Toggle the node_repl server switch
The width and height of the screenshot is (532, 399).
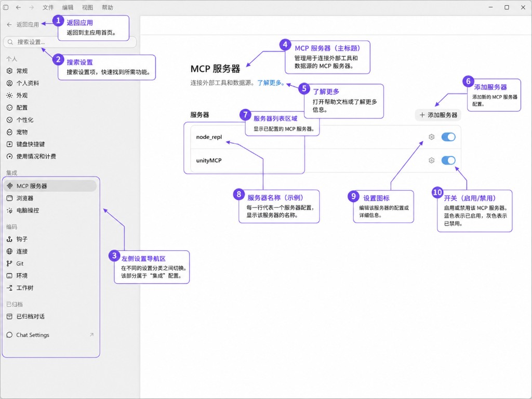448,137
